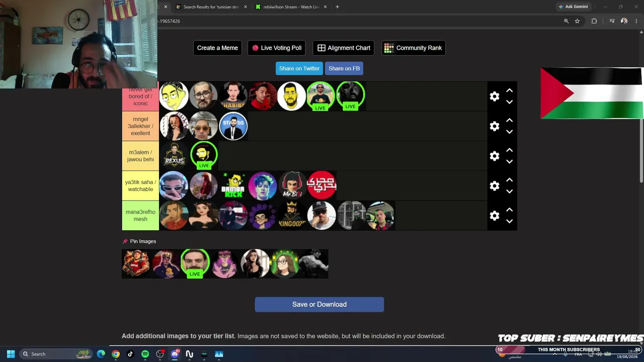Open settings gear for the iconic tier row
This screenshot has width=644, height=362.
coord(495,97)
